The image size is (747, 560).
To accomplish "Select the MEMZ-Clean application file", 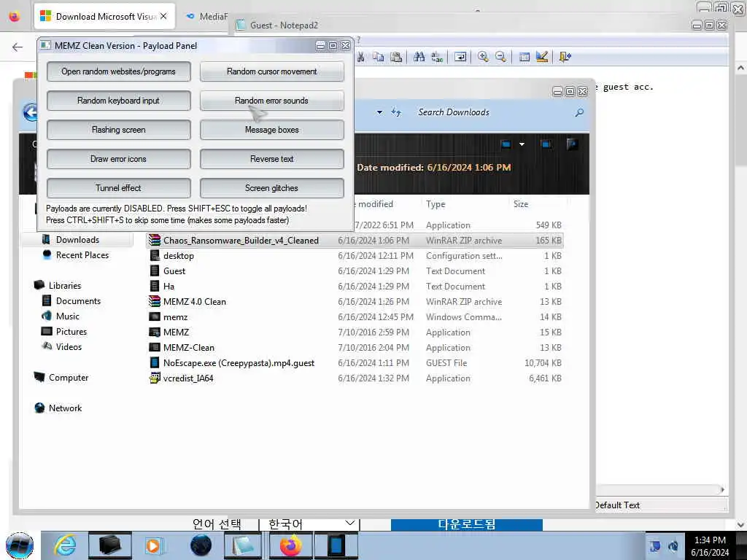I will (x=355, y=348).
